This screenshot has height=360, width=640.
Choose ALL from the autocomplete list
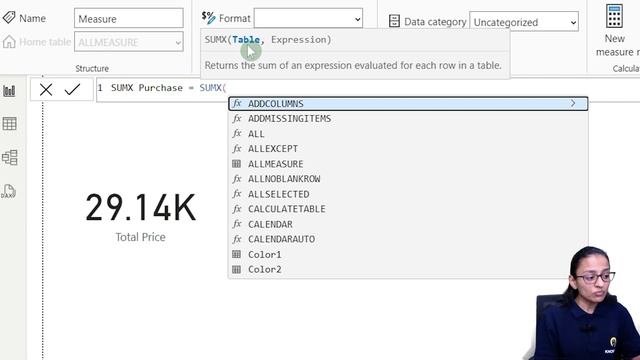[408, 134]
